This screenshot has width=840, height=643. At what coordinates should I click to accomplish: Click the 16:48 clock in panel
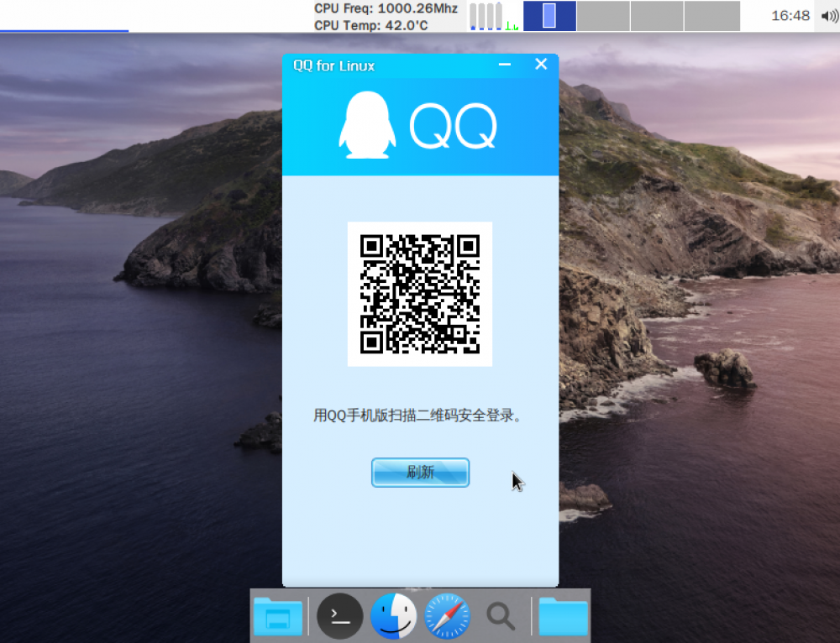790,16
